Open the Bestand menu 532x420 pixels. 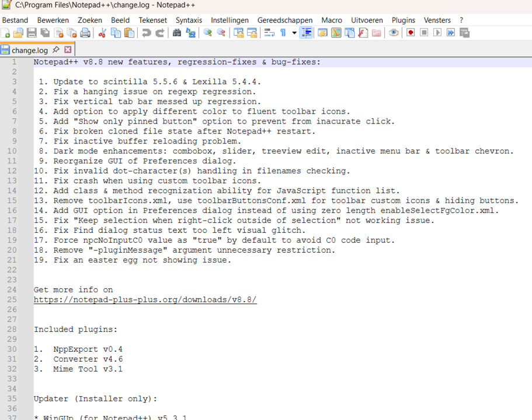[x=15, y=20]
